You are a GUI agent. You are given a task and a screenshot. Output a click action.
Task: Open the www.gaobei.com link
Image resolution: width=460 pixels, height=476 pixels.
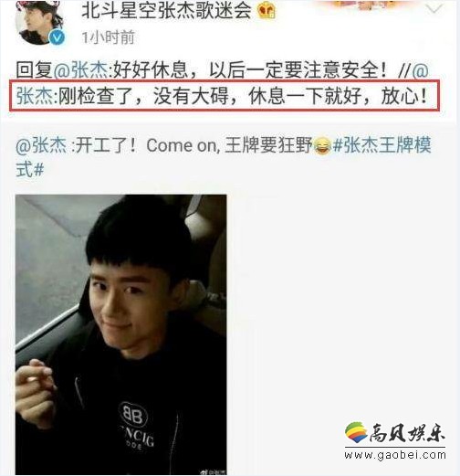coord(395,455)
